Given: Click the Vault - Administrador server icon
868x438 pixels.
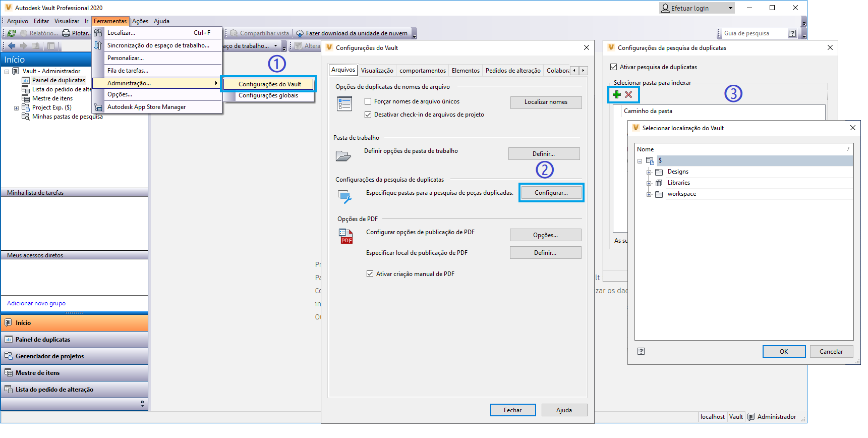Looking at the screenshot, I should [x=16, y=71].
